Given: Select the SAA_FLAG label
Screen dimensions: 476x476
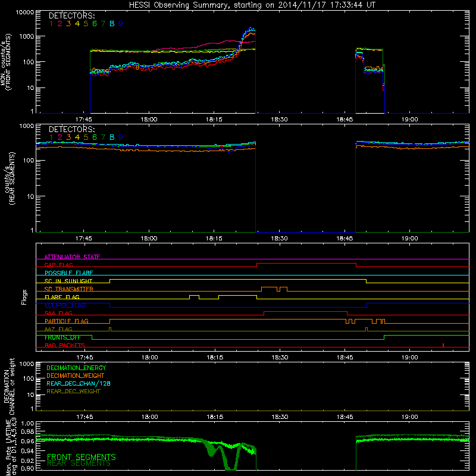Looking at the screenshot, I should (58, 313).
